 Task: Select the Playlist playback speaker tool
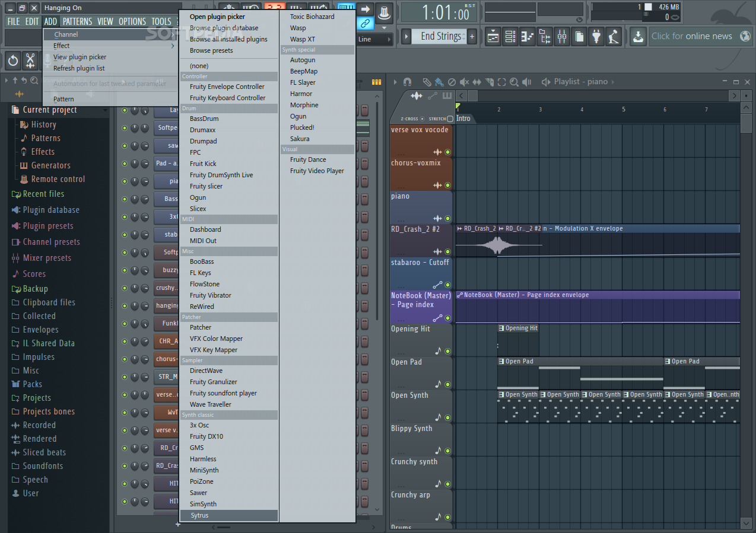coord(528,82)
